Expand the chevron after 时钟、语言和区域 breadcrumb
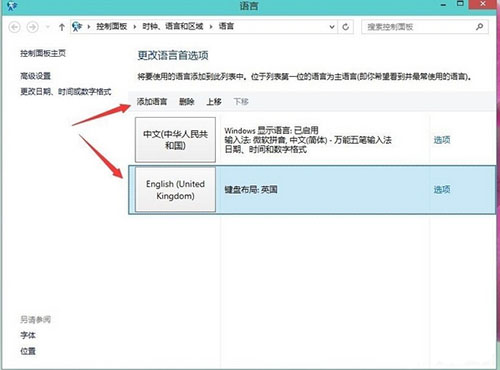This screenshot has width=500, height=370. click(x=211, y=27)
